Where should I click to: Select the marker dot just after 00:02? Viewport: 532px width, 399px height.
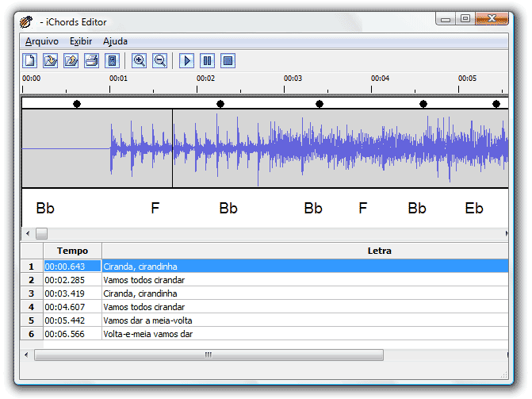pyautogui.click(x=220, y=104)
